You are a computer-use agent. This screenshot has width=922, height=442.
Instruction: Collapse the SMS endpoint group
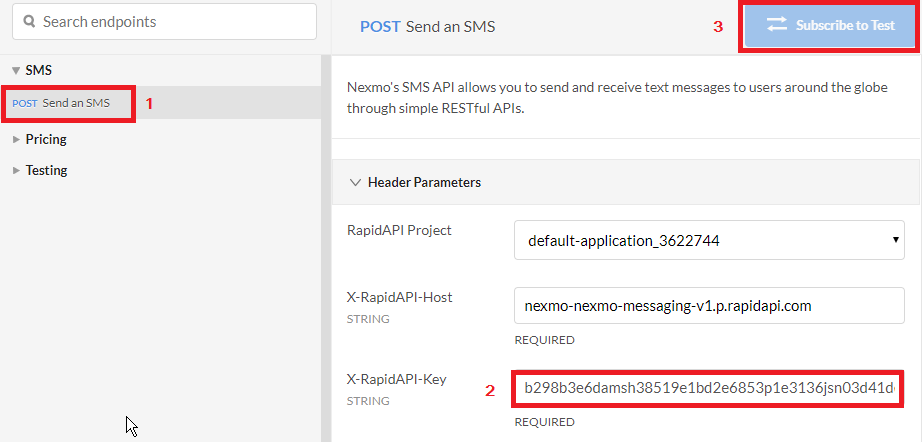tap(16, 71)
